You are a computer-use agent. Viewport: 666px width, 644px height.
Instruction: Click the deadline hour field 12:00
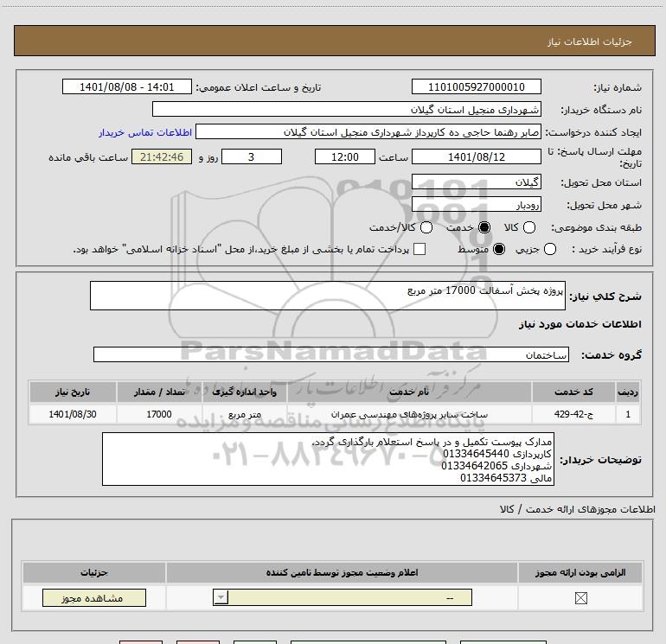pos(345,157)
